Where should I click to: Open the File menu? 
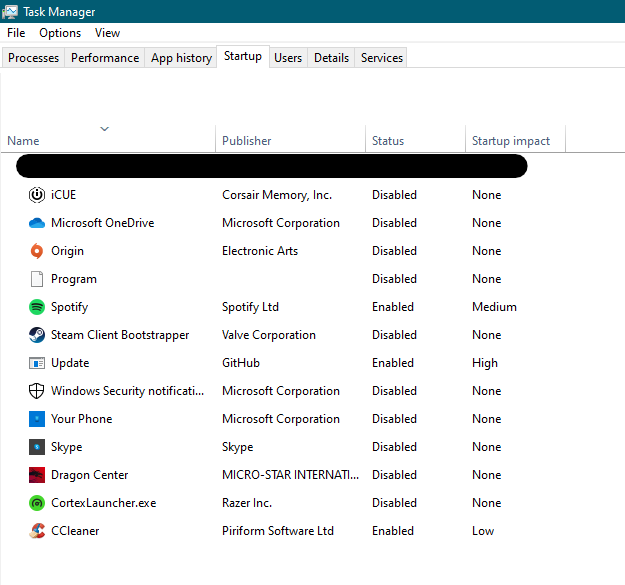pos(16,33)
